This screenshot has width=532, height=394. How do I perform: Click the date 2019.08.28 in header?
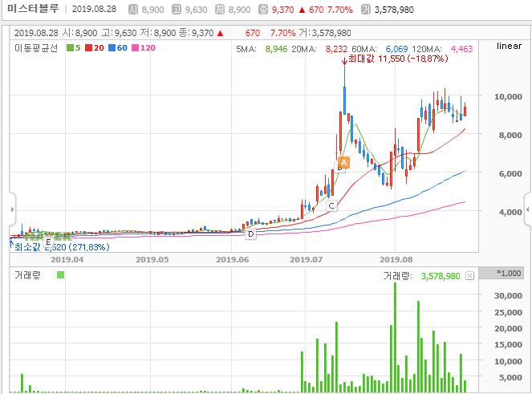click(94, 9)
